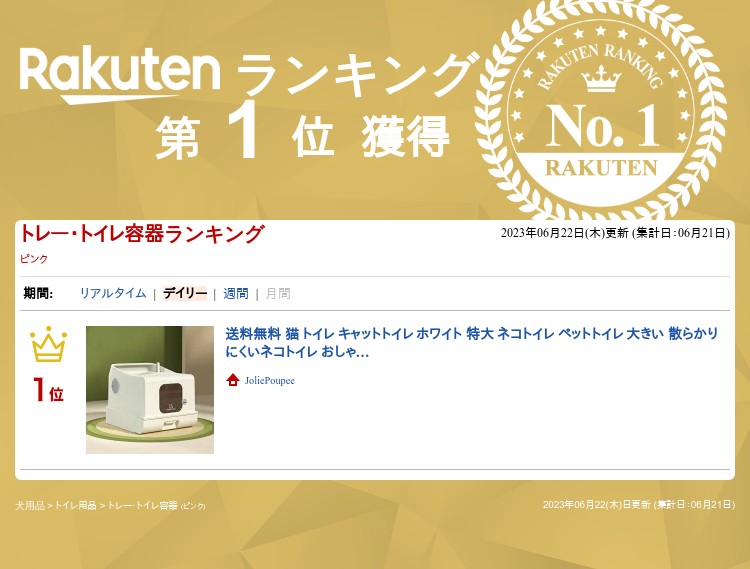Open the cat toilet product title link

[472, 342]
